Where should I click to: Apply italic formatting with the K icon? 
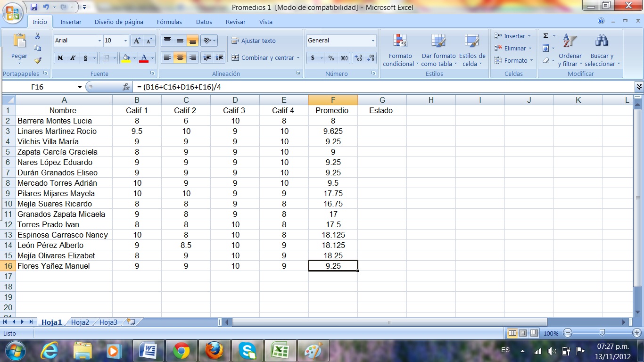click(x=73, y=58)
